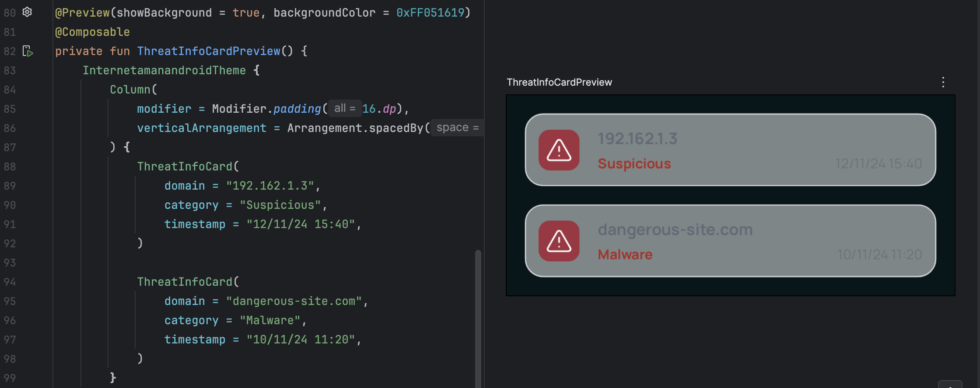Select the 192.162.1.3 threat card in preview

[x=730, y=150]
